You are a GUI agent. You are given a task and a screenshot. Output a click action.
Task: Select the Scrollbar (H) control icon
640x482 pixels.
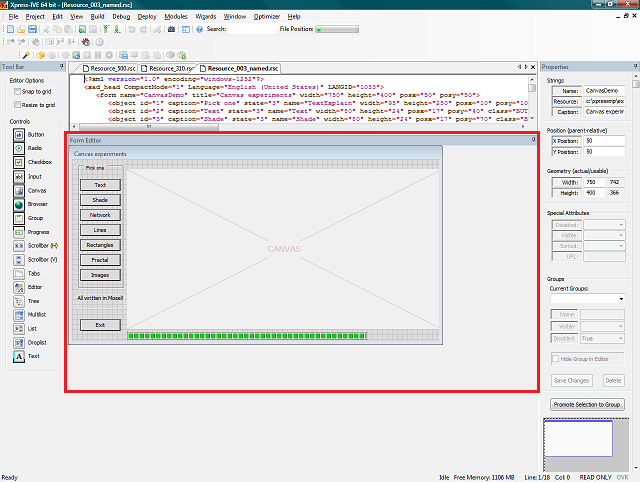(19, 245)
